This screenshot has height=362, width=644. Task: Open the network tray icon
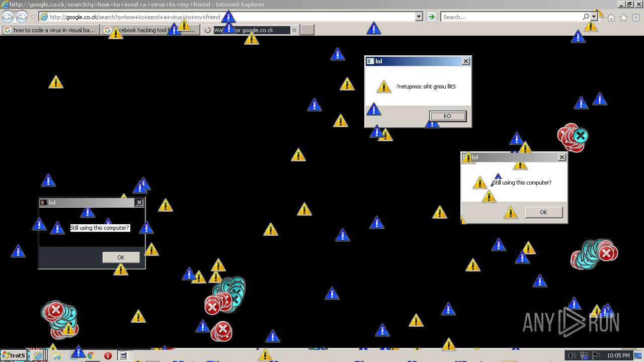click(584, 355)
